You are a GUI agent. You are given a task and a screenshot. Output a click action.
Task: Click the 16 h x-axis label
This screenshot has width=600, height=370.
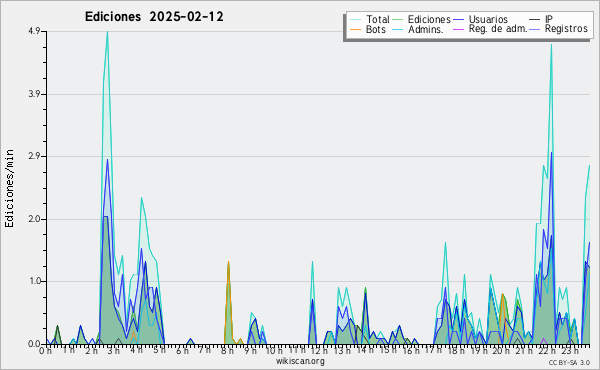[411, 350]
